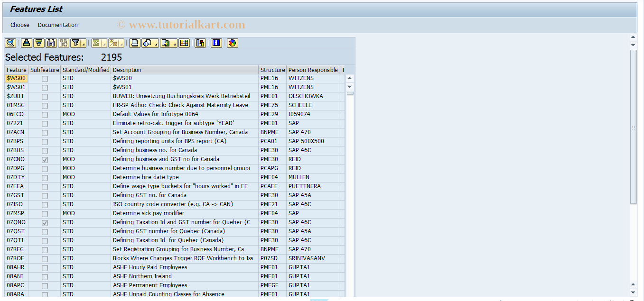Open Find with the binoculars icon

pyautogui.click(x=51, y=43)
